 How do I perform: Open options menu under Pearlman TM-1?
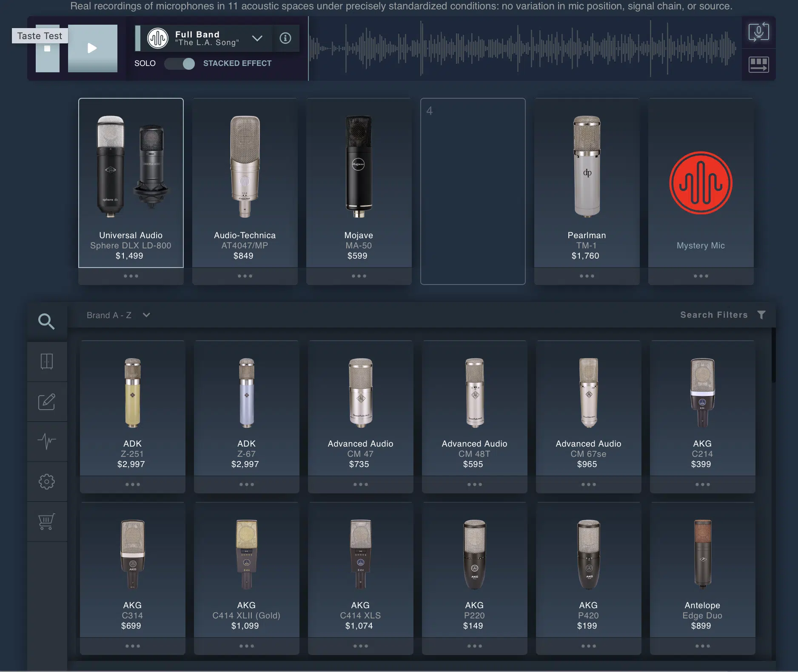[587, 276]
